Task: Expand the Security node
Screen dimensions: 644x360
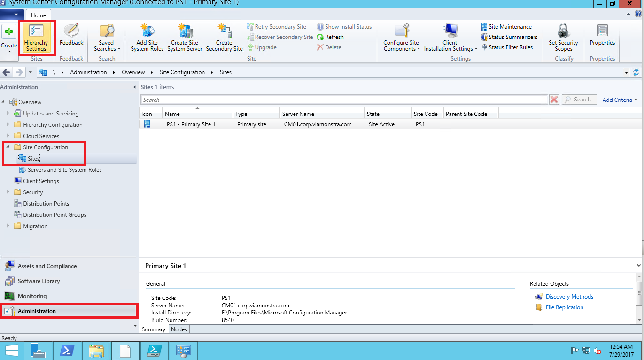Action: coord(8,192)
